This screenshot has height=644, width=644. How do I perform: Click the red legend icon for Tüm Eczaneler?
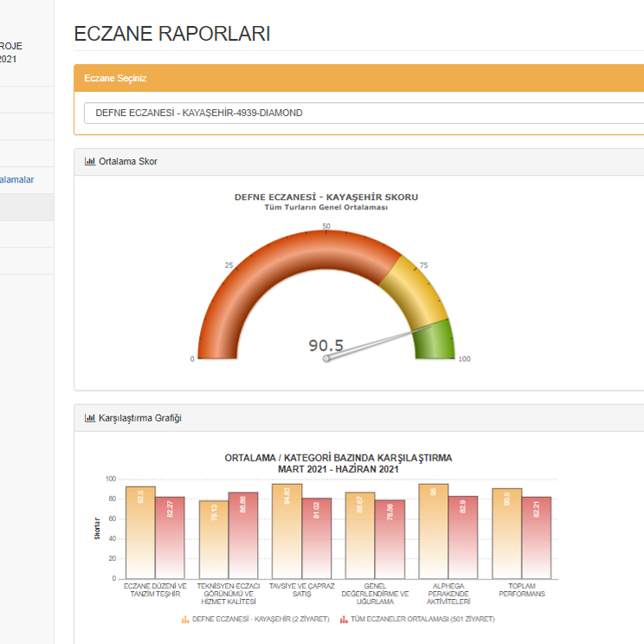click(343, 620)
